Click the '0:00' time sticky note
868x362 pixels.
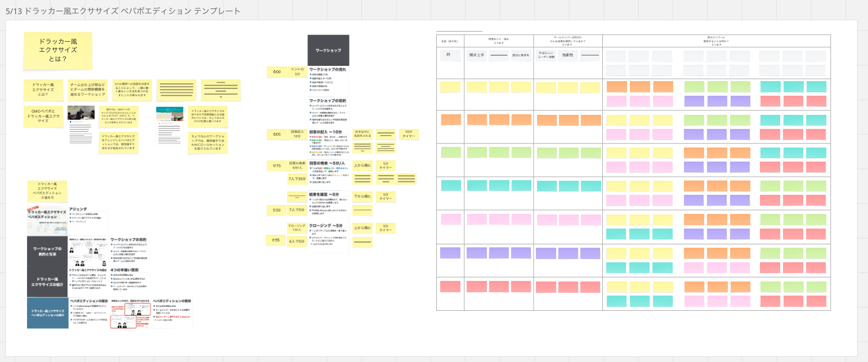click(x=277, y=72)
